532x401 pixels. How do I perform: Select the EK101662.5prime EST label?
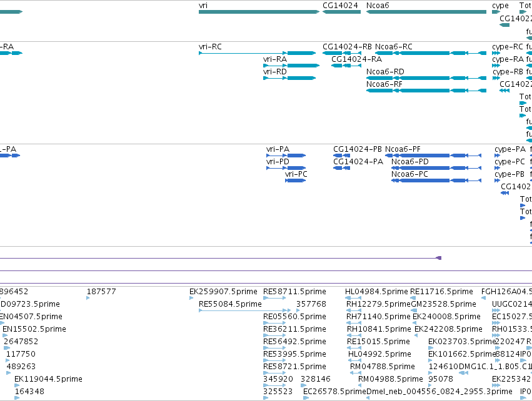pyautogui.click(x=462, y=354)
